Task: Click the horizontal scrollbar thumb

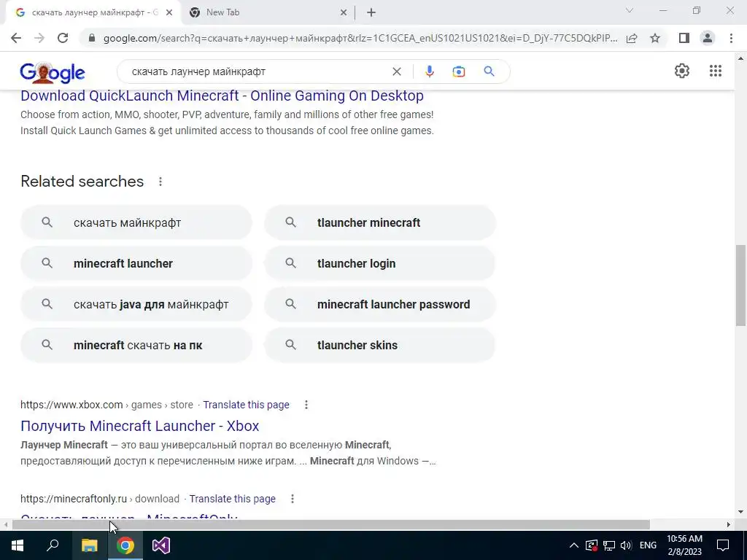Action: click(x=331, y=525)
